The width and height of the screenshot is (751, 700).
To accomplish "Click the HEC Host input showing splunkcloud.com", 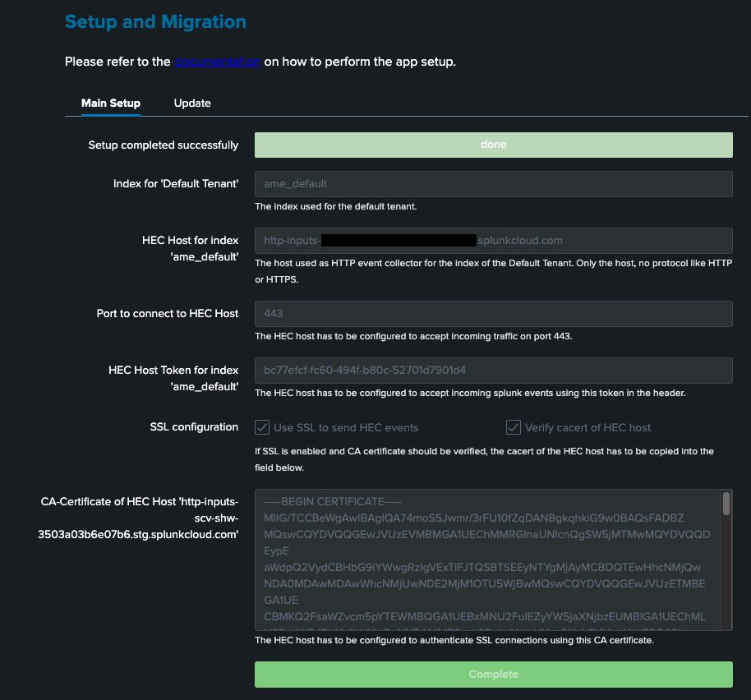I will pos(493,240).
